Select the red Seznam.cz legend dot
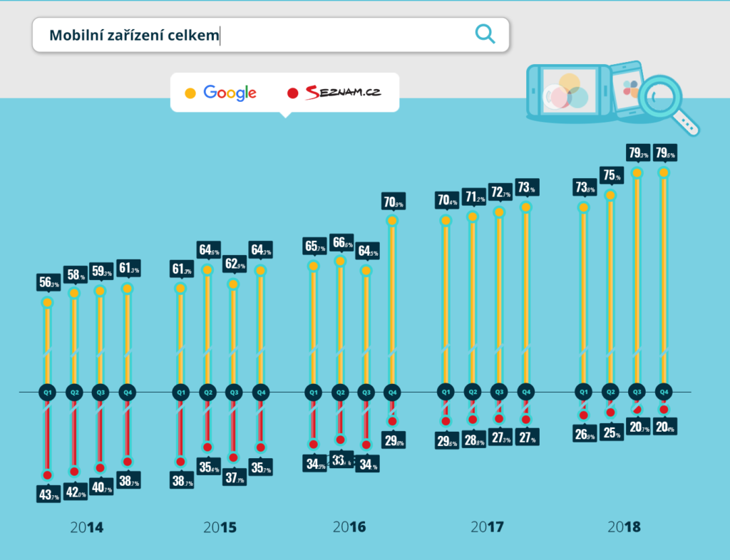Screen dimensions: 730x560 [x=292, y=93]
